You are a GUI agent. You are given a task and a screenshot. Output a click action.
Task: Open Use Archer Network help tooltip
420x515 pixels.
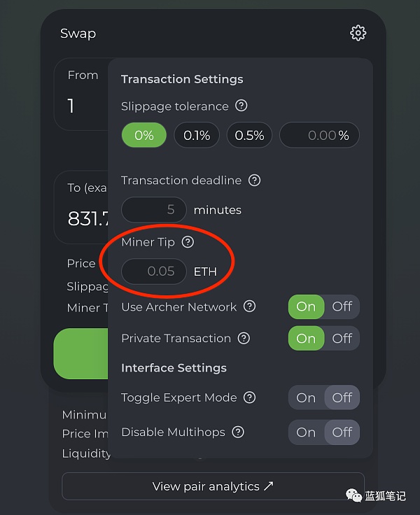(250, 306)
